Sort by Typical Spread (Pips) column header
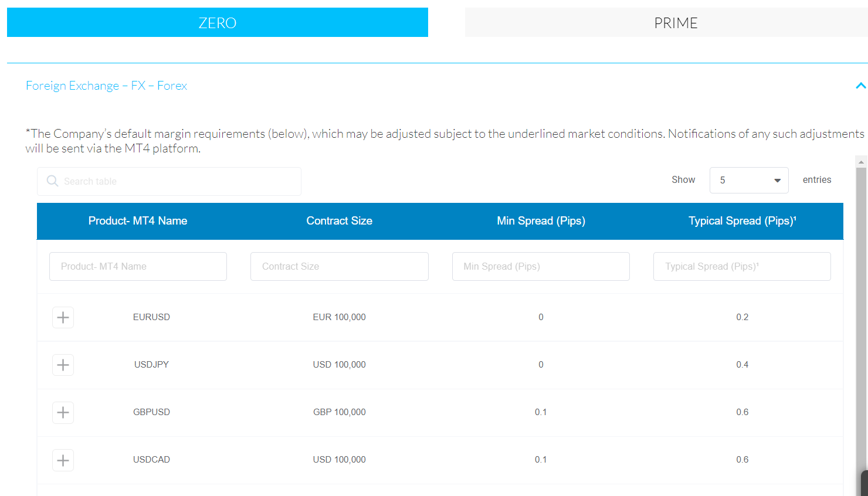The image size is (868, 496). (742, 221)
